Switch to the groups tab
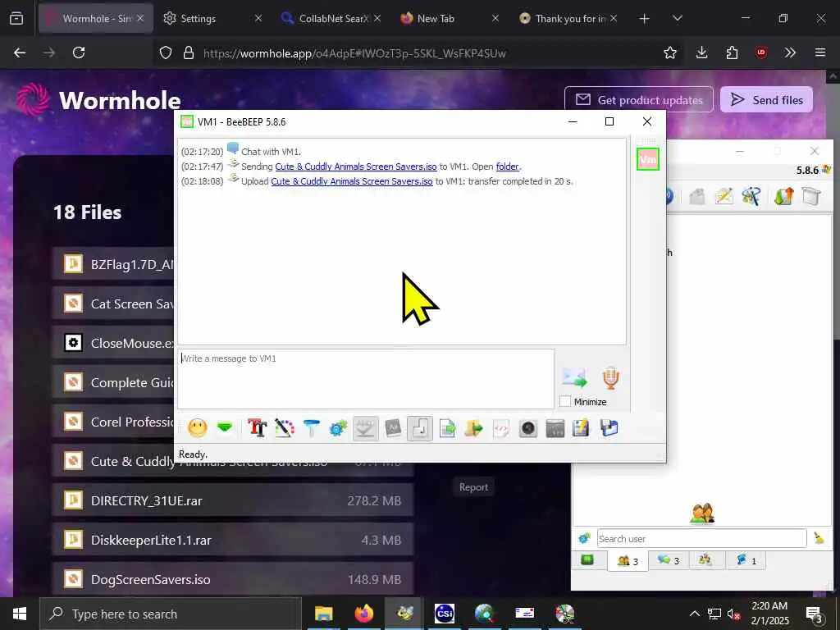Screen dimensions: 840x630 705,560
